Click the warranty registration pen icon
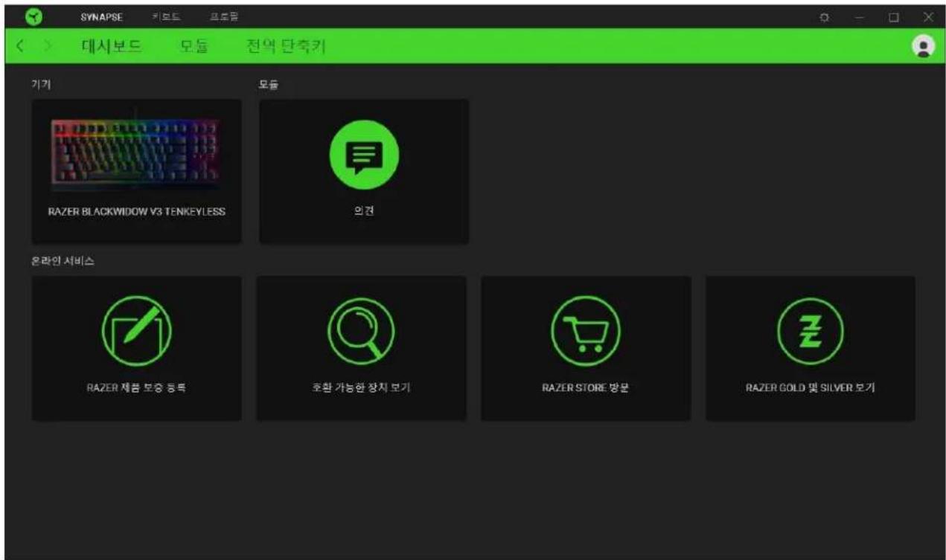Image resolution: width=946 pixels, height=560 pixels. point(136,329)
